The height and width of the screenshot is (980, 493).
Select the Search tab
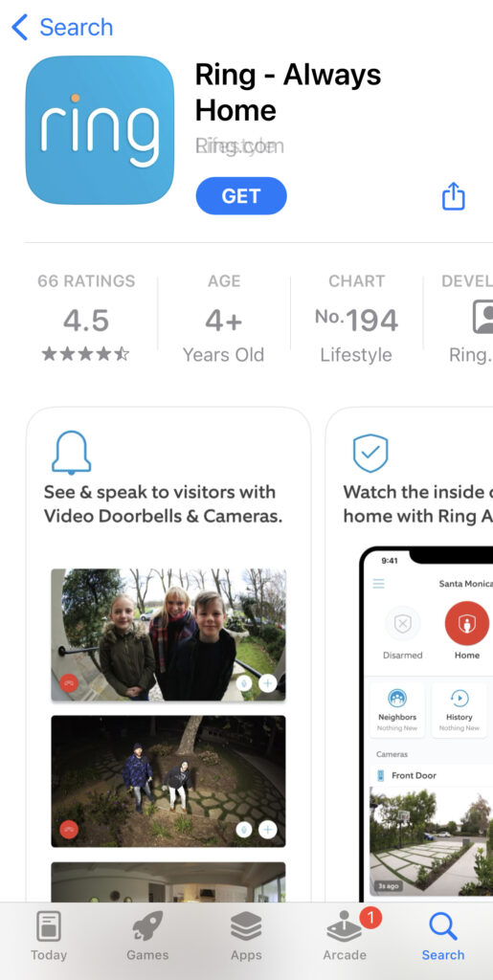point(443,936)
